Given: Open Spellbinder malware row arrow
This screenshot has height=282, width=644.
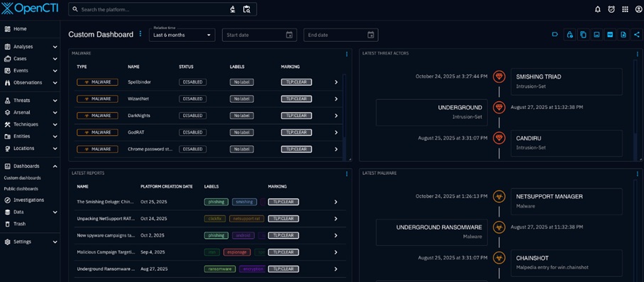Looking at the screenshot, I should coord(336,82).
